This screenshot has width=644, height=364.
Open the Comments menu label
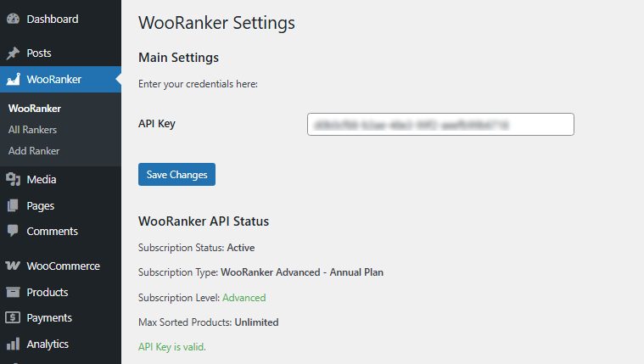52,231
